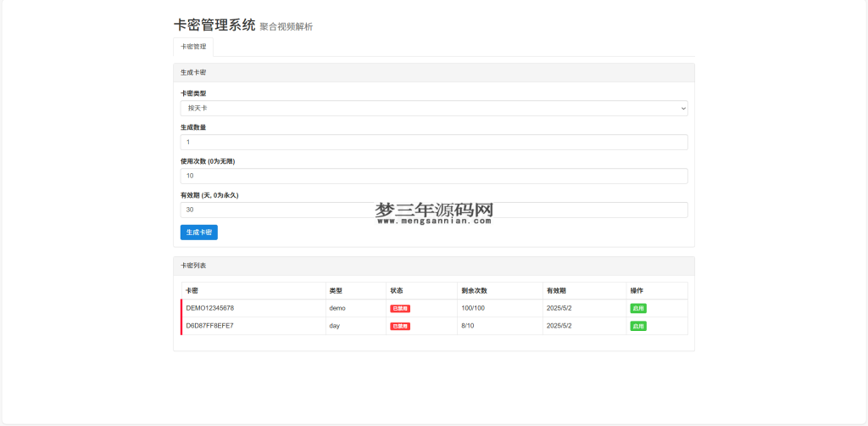The height and width of the screenshot is (426, 868).
Task: Click 启用 button for DEMO12345678 row
Action: pyautogui.click(x=638, y=309)
